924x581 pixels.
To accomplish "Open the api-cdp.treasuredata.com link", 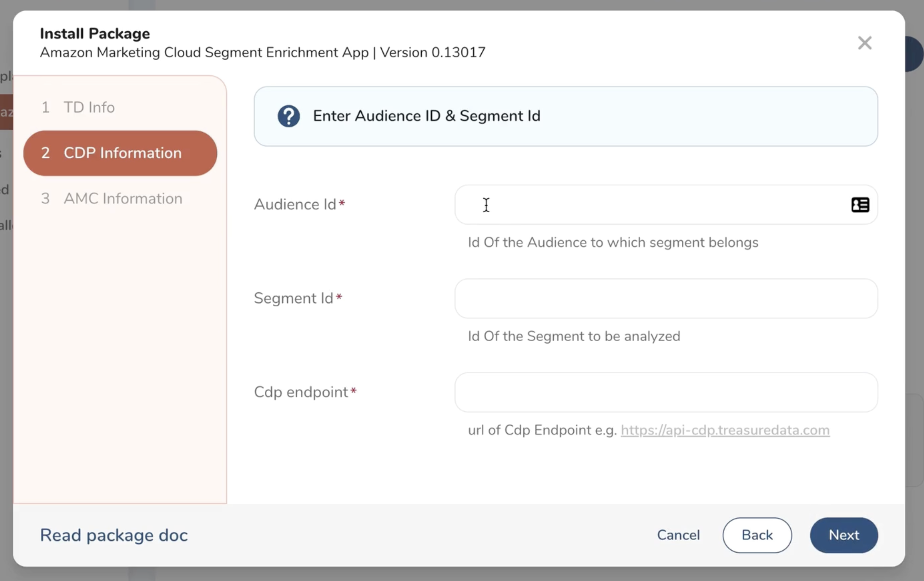I will pos(725,430).
